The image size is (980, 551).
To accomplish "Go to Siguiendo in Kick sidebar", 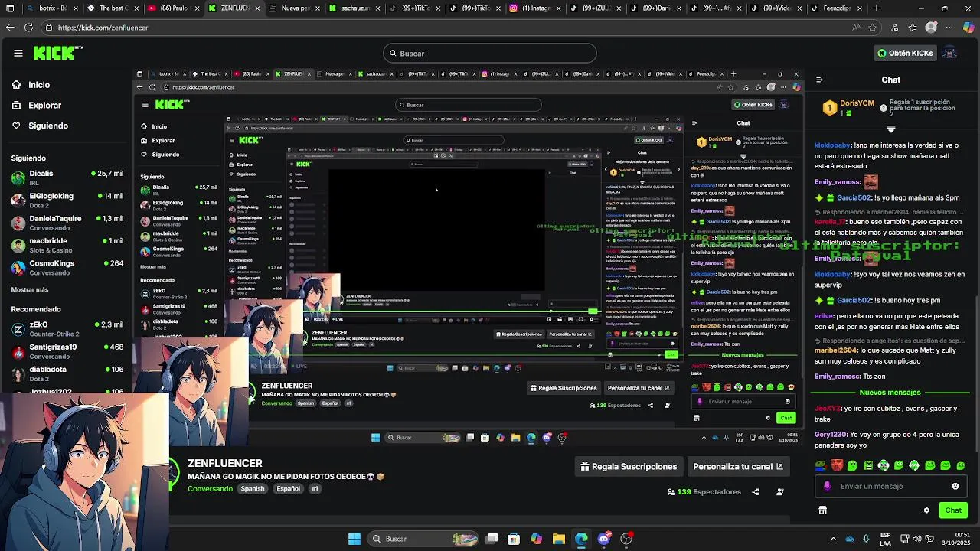I will pos(48,126).
